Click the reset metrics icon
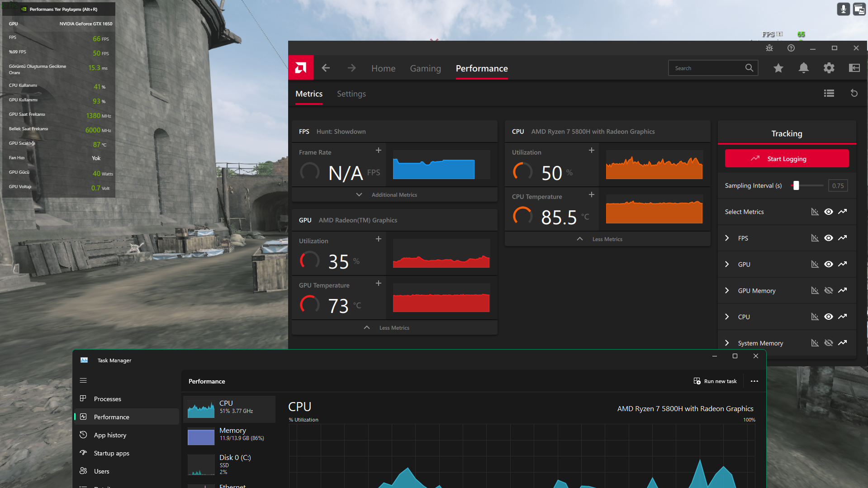Image resolution: width=868 pixels, height=488 pixels. (854, 93)
